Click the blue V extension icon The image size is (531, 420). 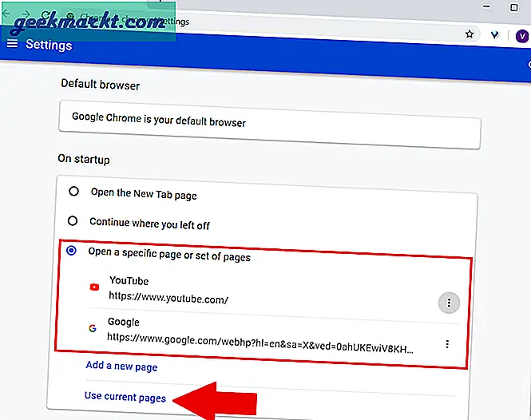coord(495,34)
